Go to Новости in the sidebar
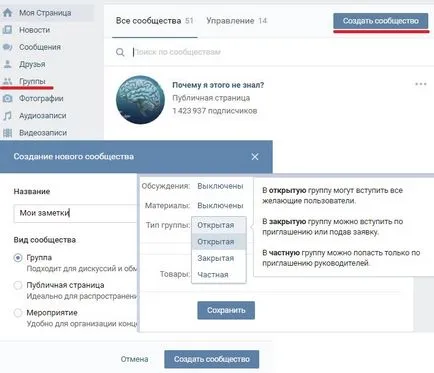 tap(34, 30)
